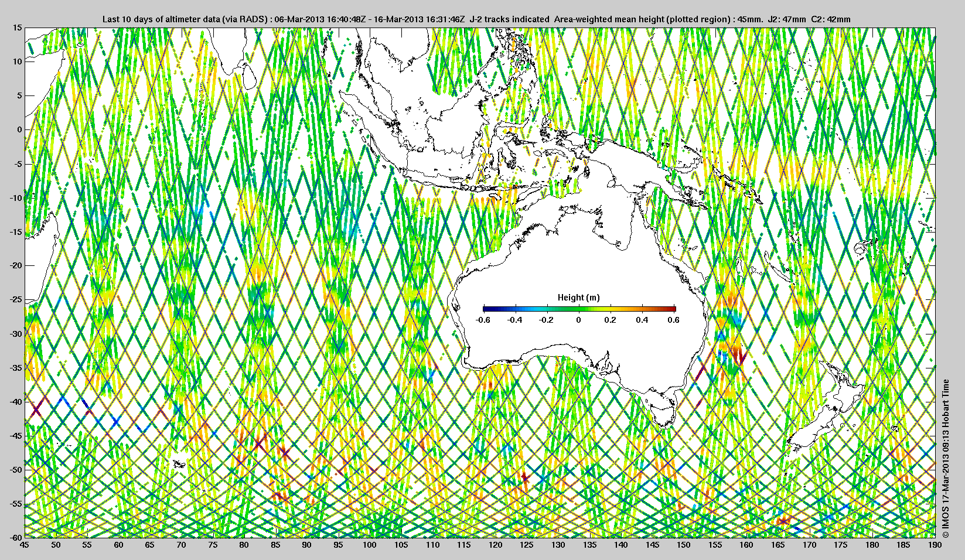The height and width of the screenshot is (560, 965).
Task: Click longitude axis label 70
Action: 182,545
